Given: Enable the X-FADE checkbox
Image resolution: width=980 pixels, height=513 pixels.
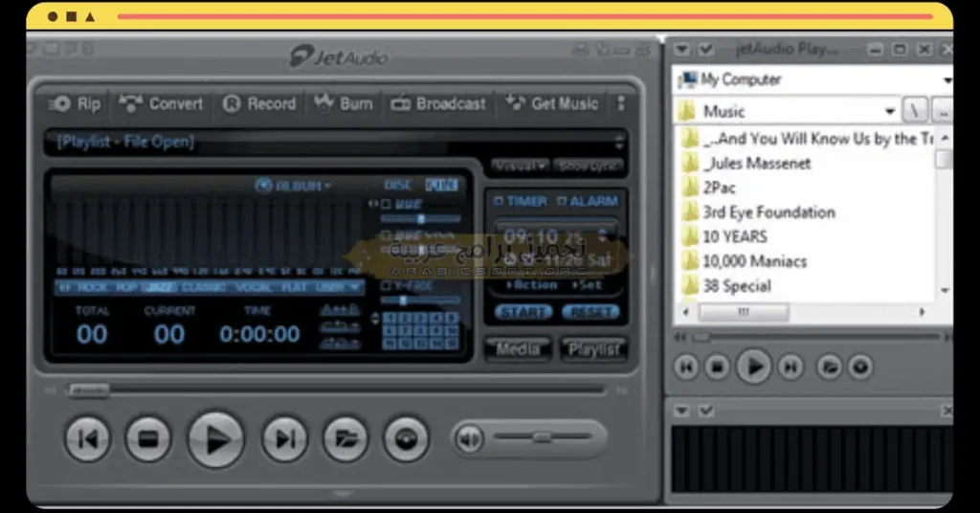Looking at the screenshot, I should (386, 285).
